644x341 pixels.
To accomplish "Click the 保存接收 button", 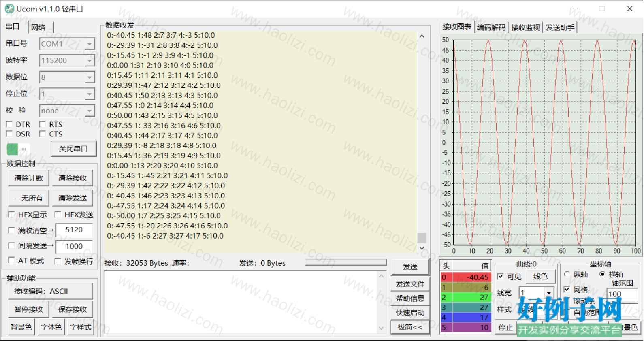I will pos(73,309).
